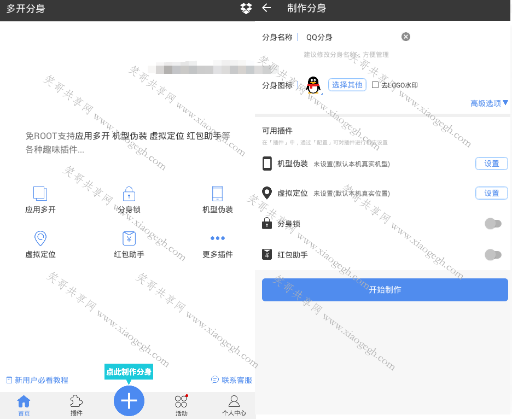Click 设置 button for 虚拟定位

point(491,193)
